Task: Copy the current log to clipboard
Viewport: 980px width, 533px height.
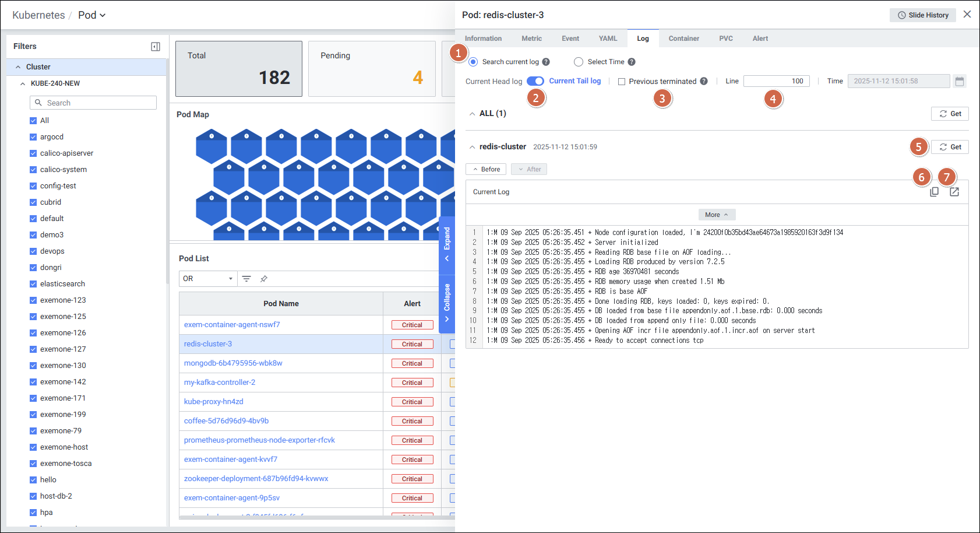Action: click(x=934, y=192)
